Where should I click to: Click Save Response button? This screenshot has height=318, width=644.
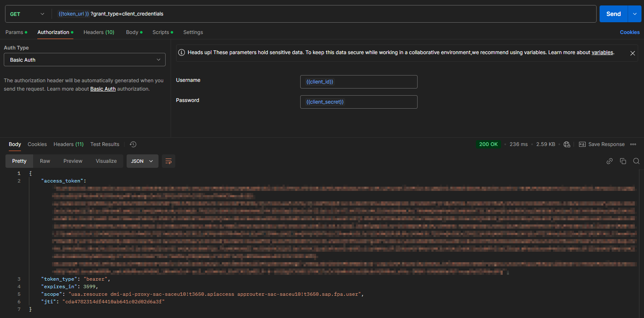[x=602, y=144]
